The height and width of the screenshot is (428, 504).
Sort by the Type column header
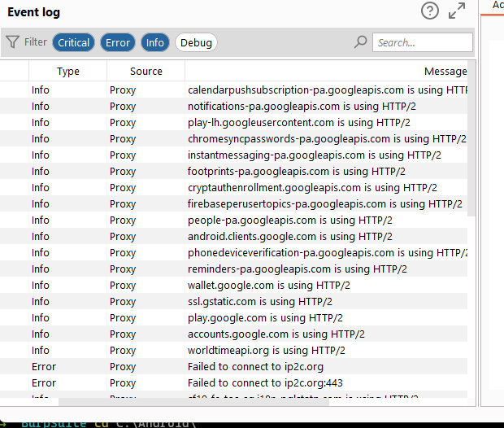click(68, 72)
